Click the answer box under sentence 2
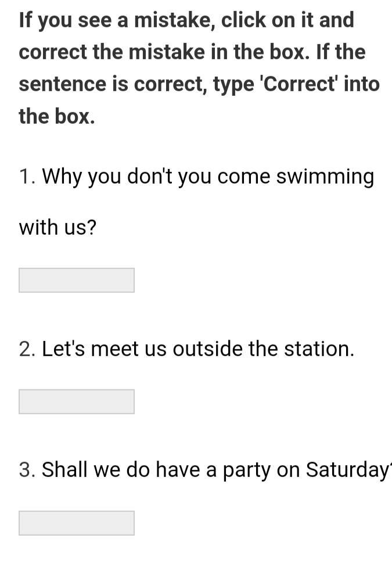The height and width of the screenshot is (563, 392). pos(76,401)
